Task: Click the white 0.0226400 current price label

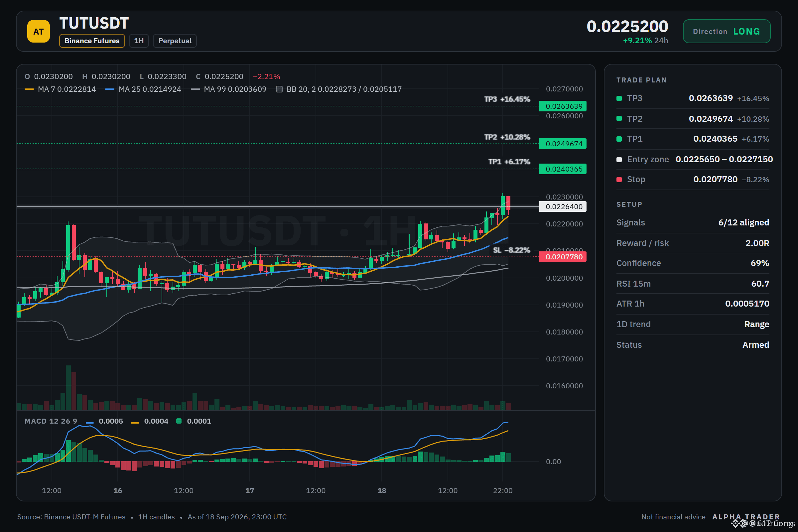Action: [563, 206]
